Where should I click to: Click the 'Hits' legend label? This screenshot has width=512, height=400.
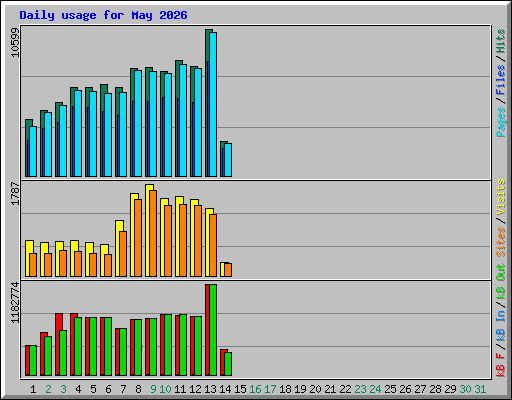(x=501, y=41)
